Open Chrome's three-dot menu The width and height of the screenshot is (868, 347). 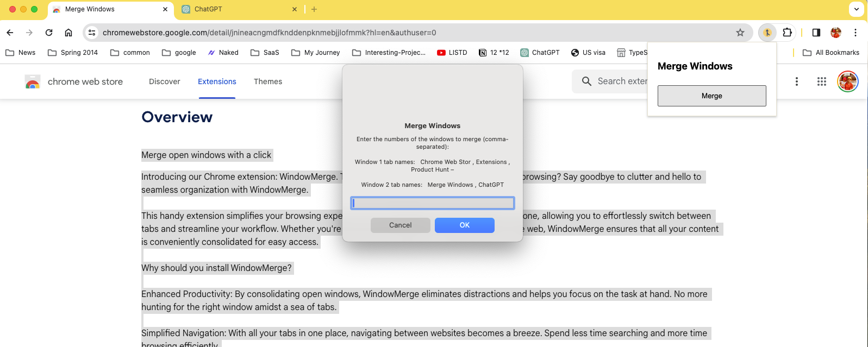coord(855,33)
